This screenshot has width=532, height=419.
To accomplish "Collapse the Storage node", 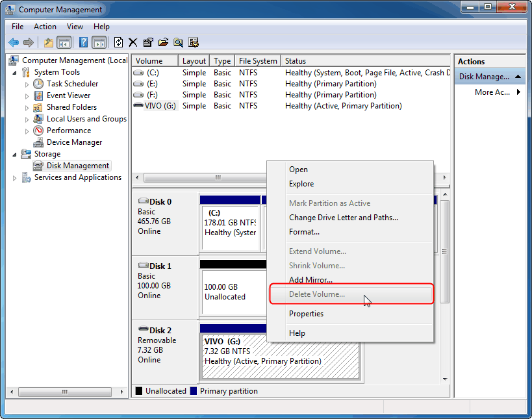I will pos(14,153).
